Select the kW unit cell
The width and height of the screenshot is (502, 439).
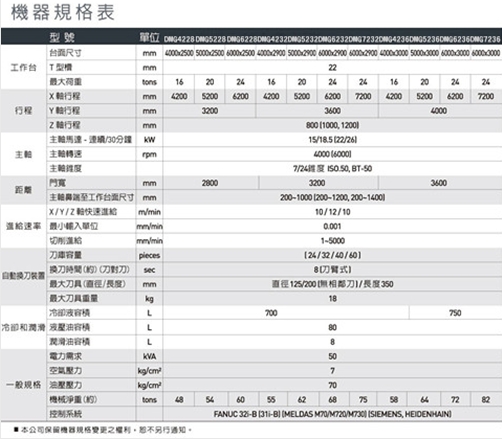[x=149, y=140]
